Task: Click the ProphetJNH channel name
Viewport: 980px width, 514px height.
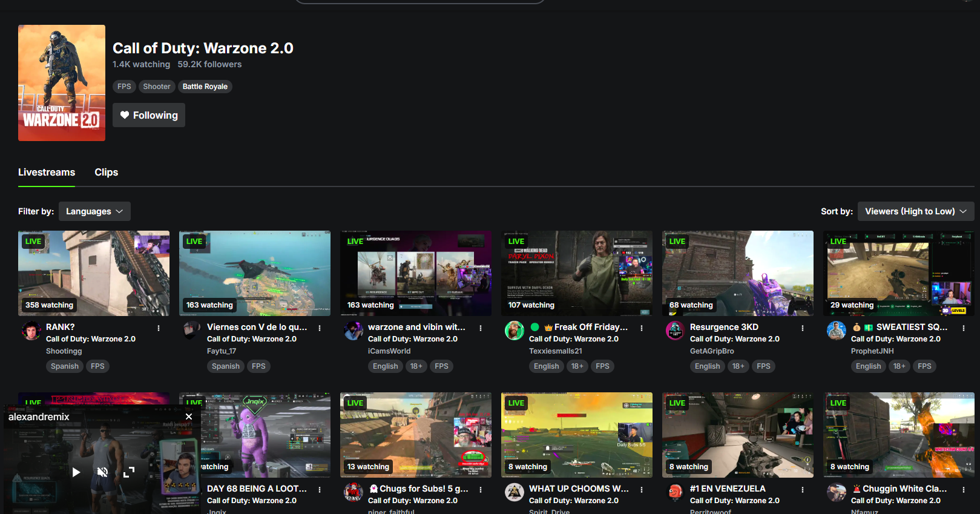Action: pos(872,351)
